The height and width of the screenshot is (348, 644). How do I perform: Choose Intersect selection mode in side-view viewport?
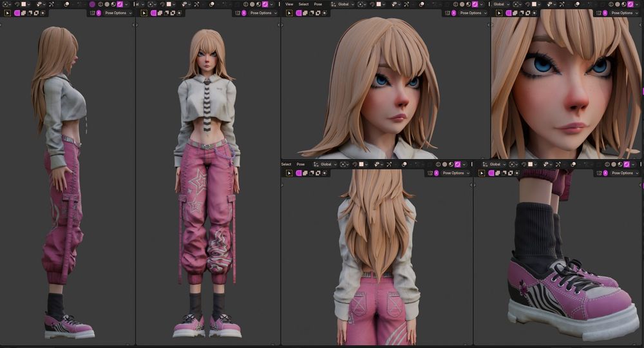coord(43,13)
